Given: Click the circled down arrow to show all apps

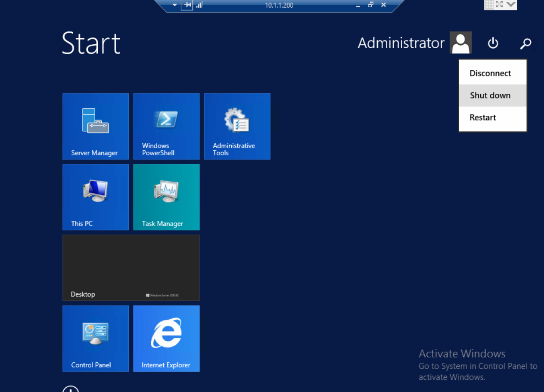Looking at the screenshot, I should tap(71, 389).
